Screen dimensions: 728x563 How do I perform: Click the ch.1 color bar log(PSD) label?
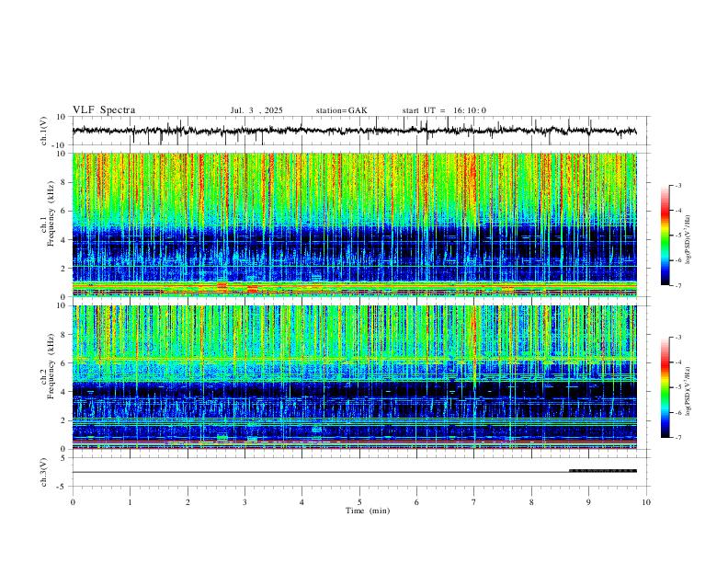coord(688,239)
